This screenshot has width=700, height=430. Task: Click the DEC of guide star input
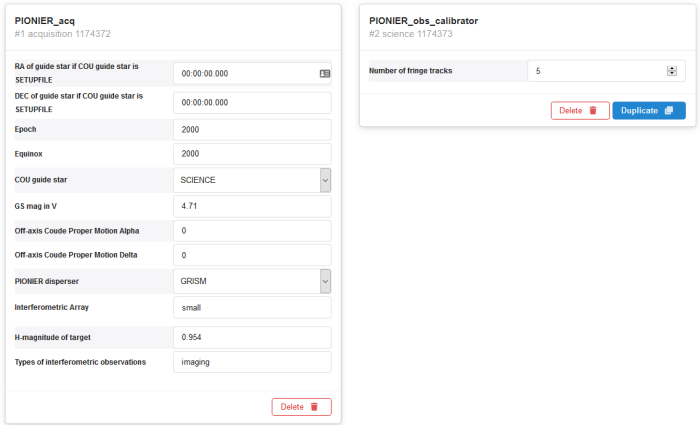click(x=251, y=102)
